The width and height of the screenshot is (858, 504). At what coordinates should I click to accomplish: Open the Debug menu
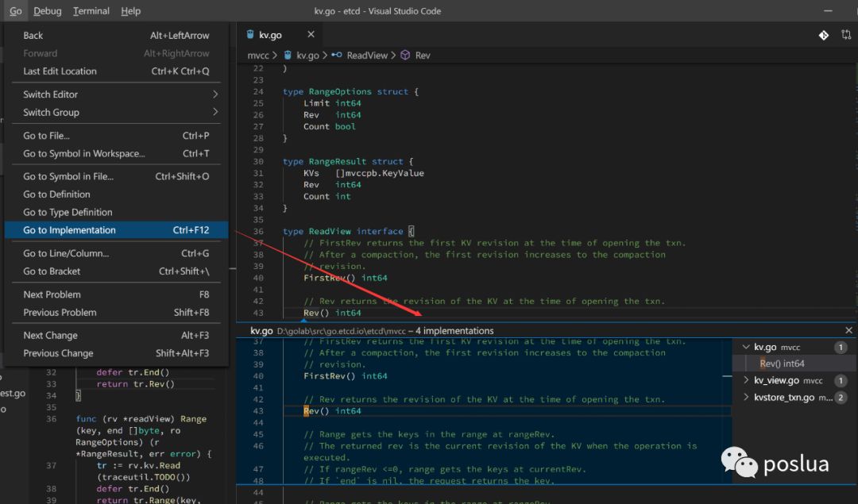coord(47,11)
